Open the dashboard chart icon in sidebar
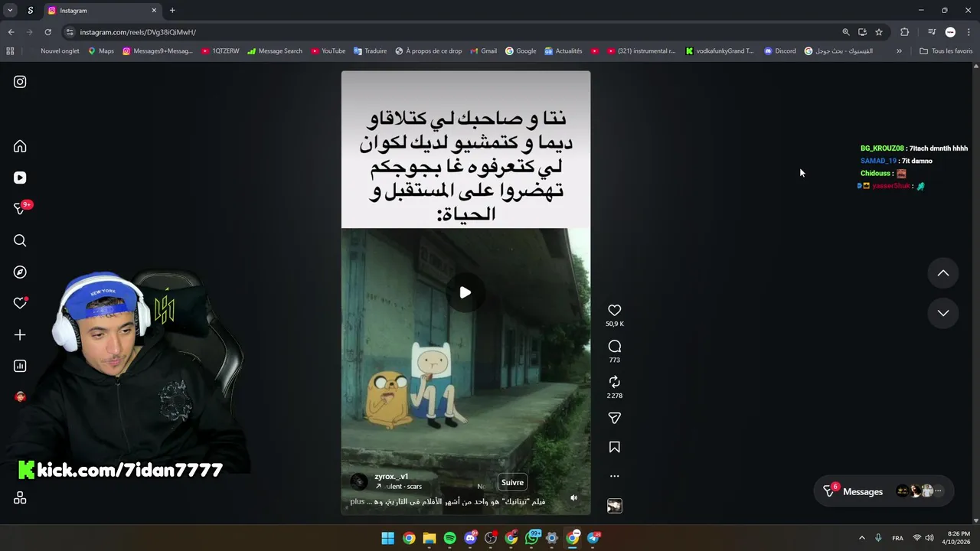This screenshot has height=551, width=980. click(20, 366)
